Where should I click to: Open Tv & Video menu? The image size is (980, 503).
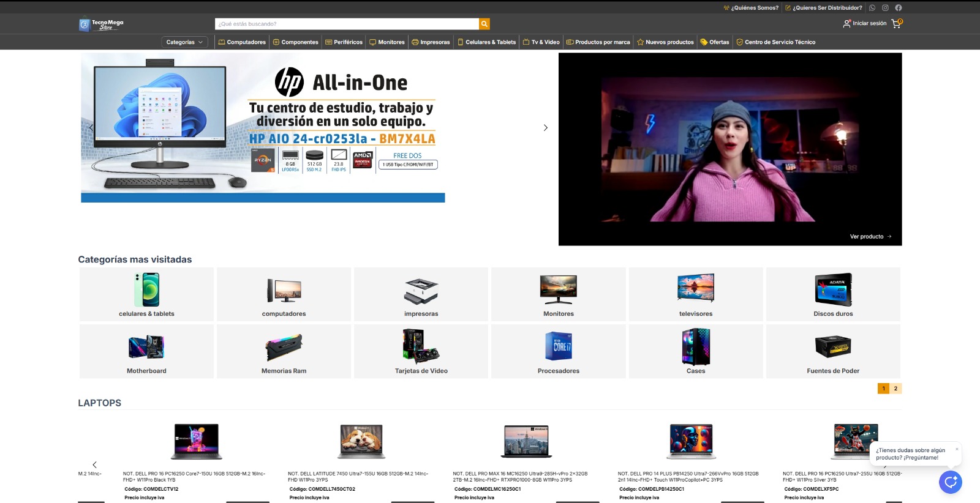pyautogui.click(x=541, y=42)
